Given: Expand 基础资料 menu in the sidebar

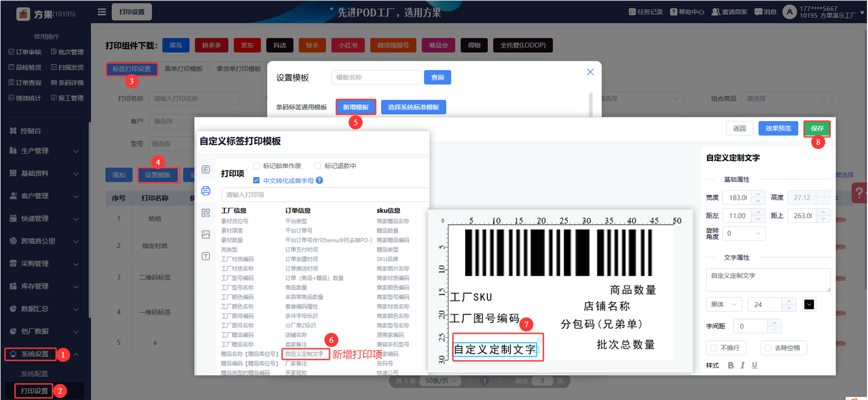Looking at the screenshot, I should click(45, 174).
